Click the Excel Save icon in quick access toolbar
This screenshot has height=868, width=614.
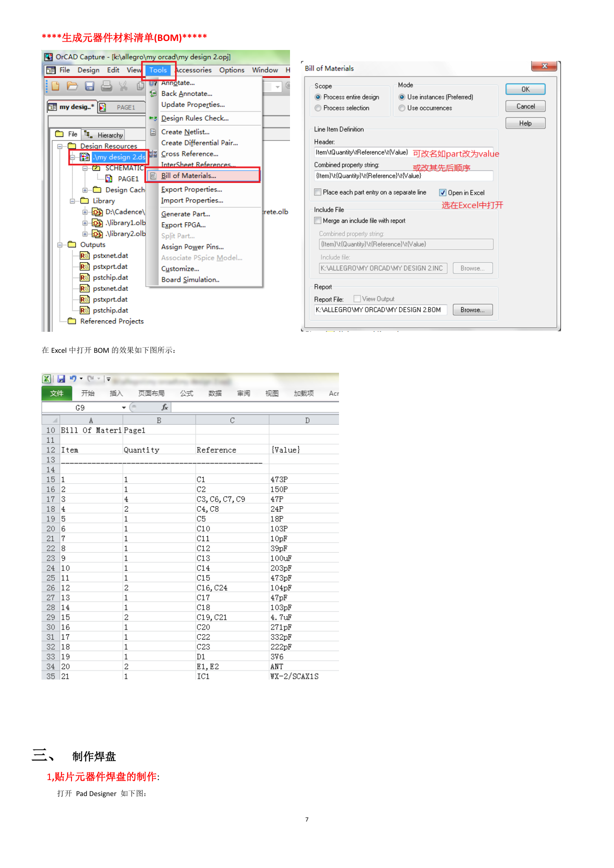[61, 379]
